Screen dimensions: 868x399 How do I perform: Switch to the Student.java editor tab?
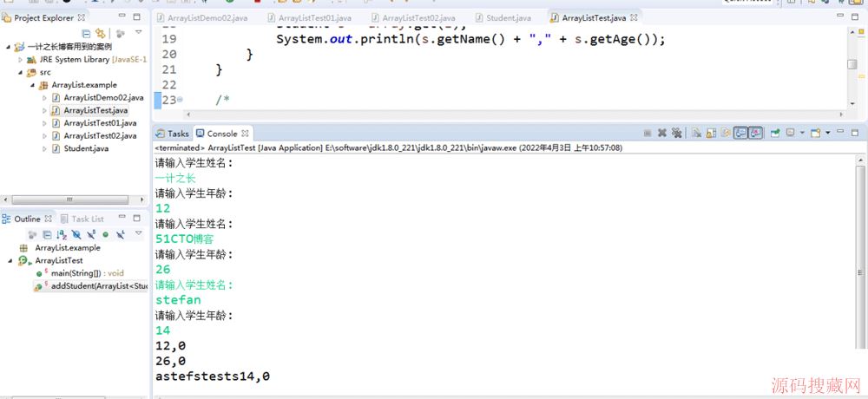coord(510,17)
